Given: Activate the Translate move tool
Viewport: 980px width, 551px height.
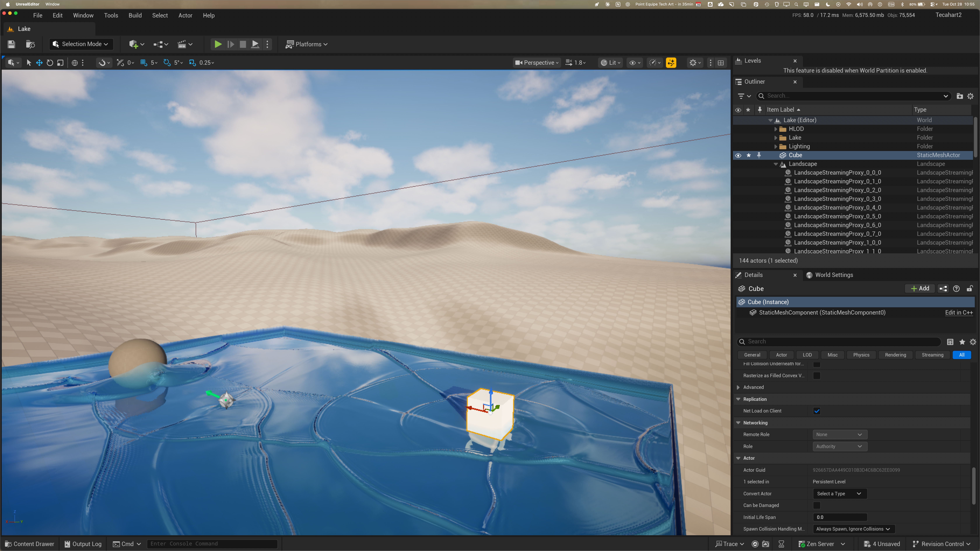Looking at the screenshot, I should coord(39,63).
